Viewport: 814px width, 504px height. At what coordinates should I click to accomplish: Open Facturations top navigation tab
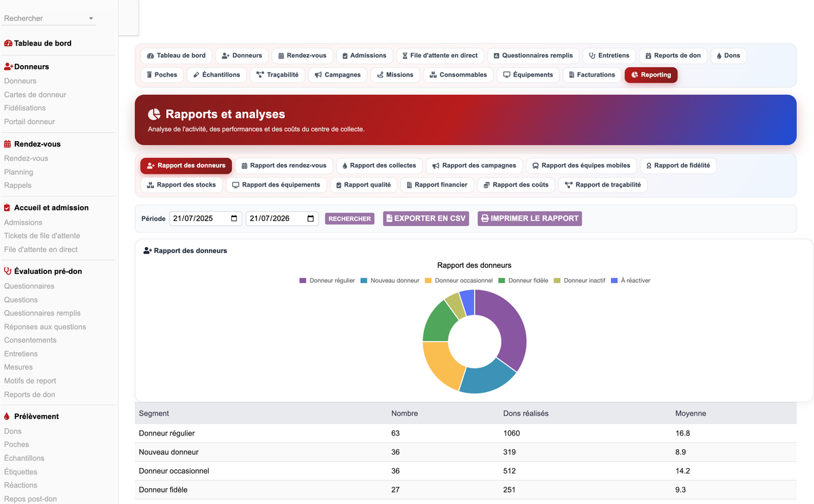(x=592, y=75)
